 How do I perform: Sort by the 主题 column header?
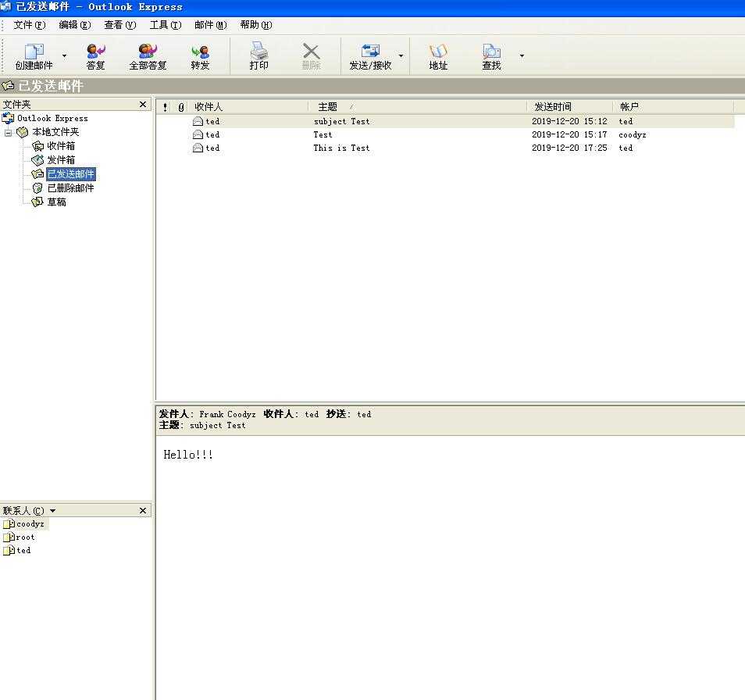point(418,107)
